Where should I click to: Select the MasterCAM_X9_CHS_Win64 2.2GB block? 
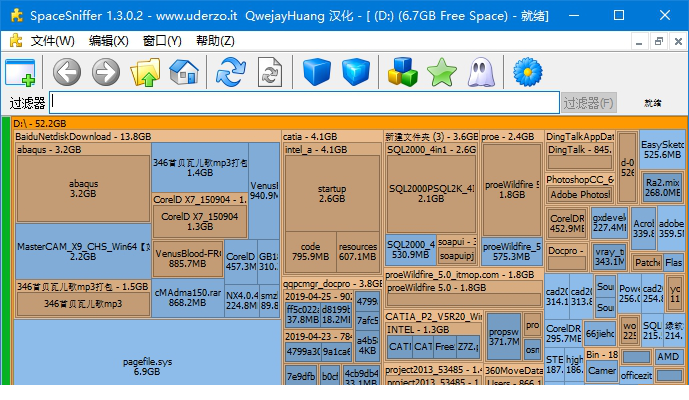(83, 251)
